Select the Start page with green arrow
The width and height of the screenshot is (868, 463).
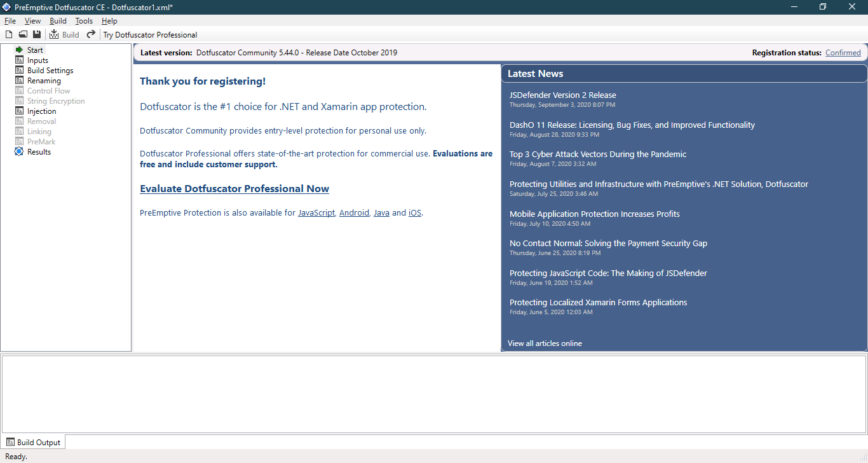[35, 50]
